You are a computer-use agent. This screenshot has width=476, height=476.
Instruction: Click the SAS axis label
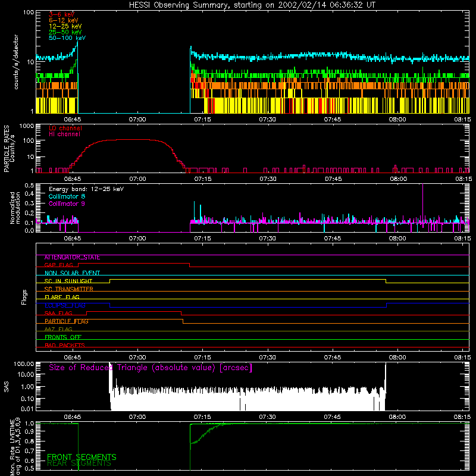point(6,386)
